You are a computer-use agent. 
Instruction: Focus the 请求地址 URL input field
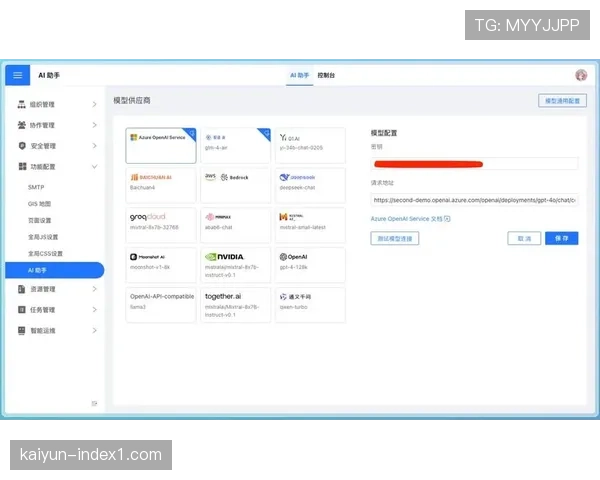click(474, 200)
